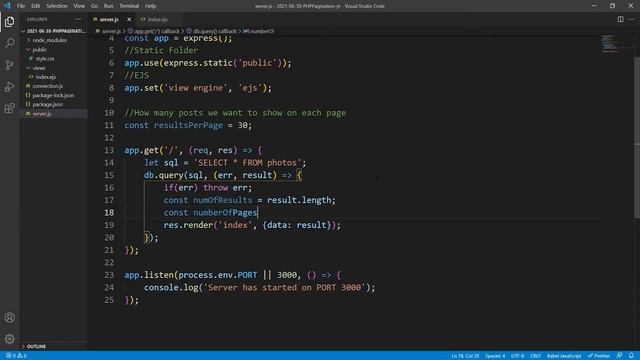Viewport: 640px width, 360px height.
Task: Click line number 23 in gutter
Action: [x=109, y=275]
